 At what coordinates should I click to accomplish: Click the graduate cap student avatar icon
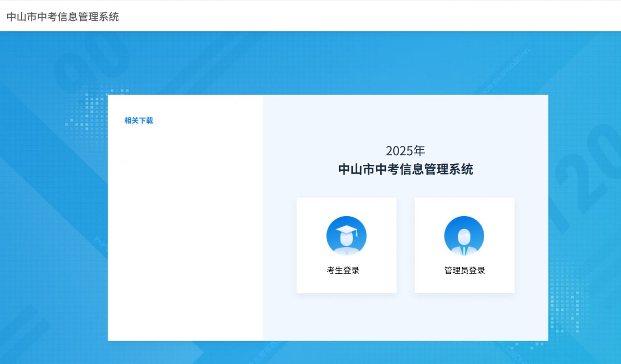[346, 236]
